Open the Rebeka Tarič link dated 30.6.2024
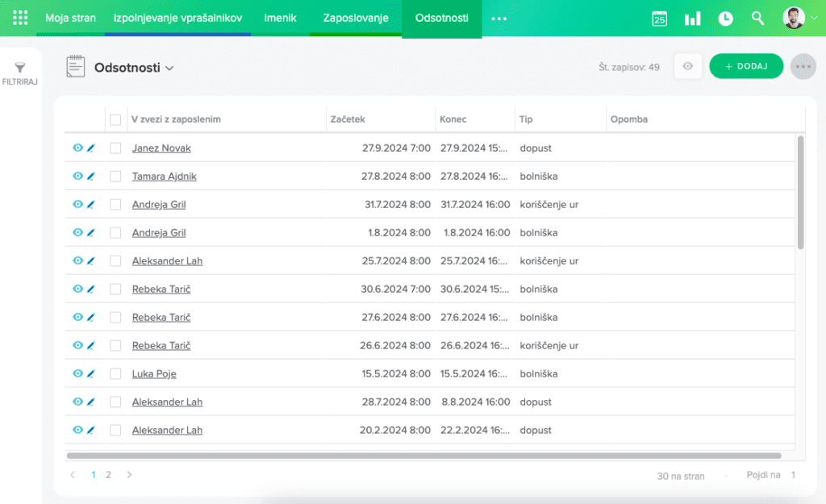Screen dimensions: 826x504 tap(161, 289)
